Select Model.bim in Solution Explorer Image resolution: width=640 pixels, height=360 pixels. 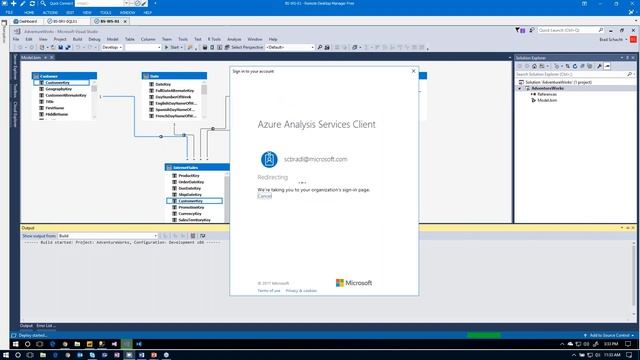tap(547, 100)
